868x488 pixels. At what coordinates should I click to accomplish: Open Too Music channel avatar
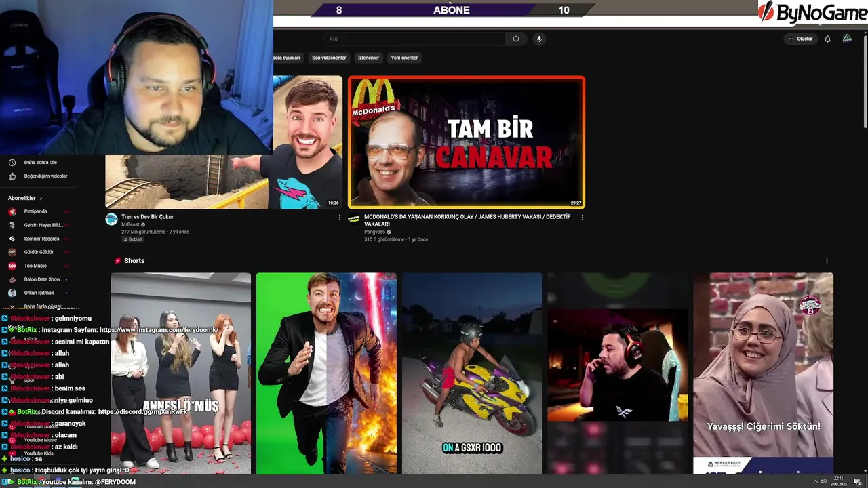pyautogui.click(x=12, y=266)
